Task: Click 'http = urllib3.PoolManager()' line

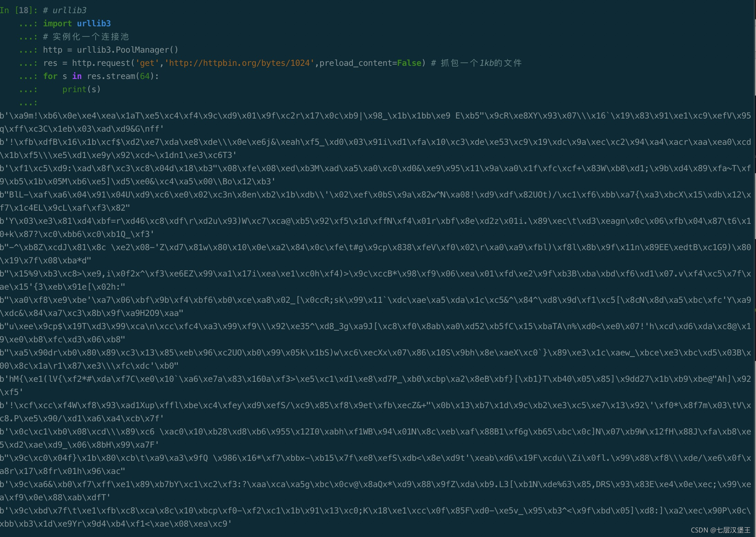Action: [x=111, y=50]
